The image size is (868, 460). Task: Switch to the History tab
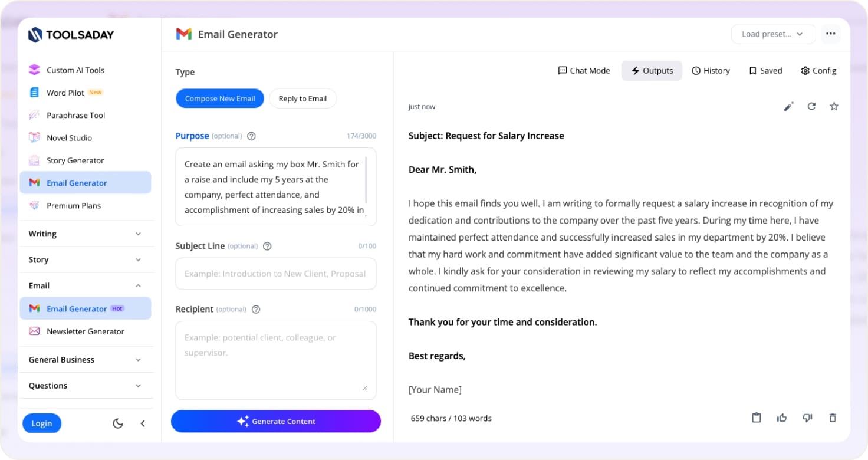tap(711, 70)
